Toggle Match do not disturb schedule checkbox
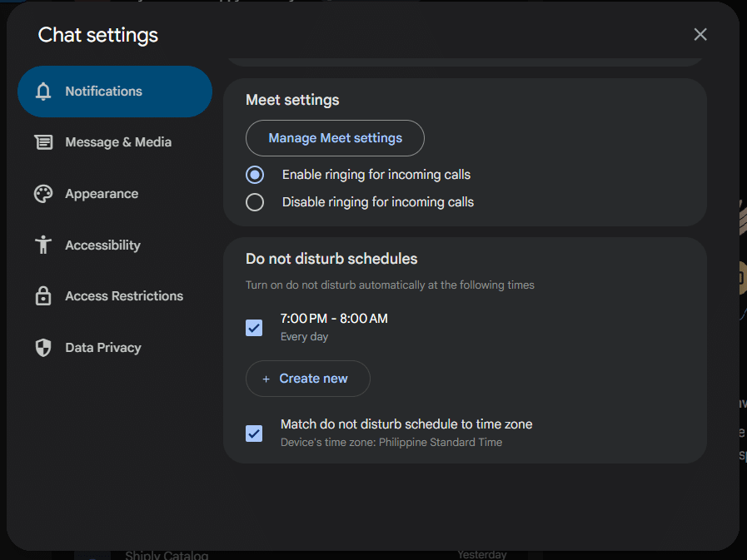Viewport: 747px width, 560px height. [x=254, y=434]
